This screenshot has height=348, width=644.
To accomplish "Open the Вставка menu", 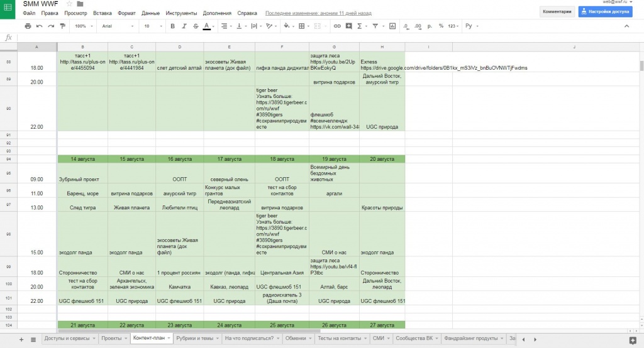I will point(102,13).
